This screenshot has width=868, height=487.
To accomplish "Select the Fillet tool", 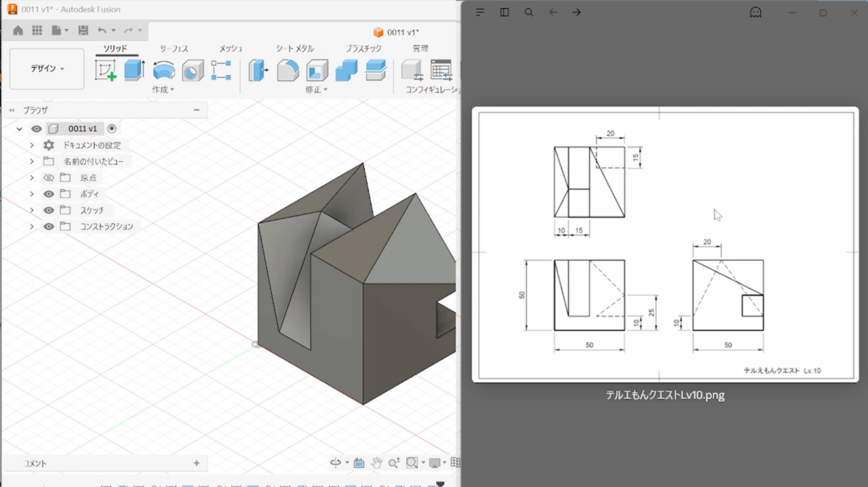I will [288, 70].
